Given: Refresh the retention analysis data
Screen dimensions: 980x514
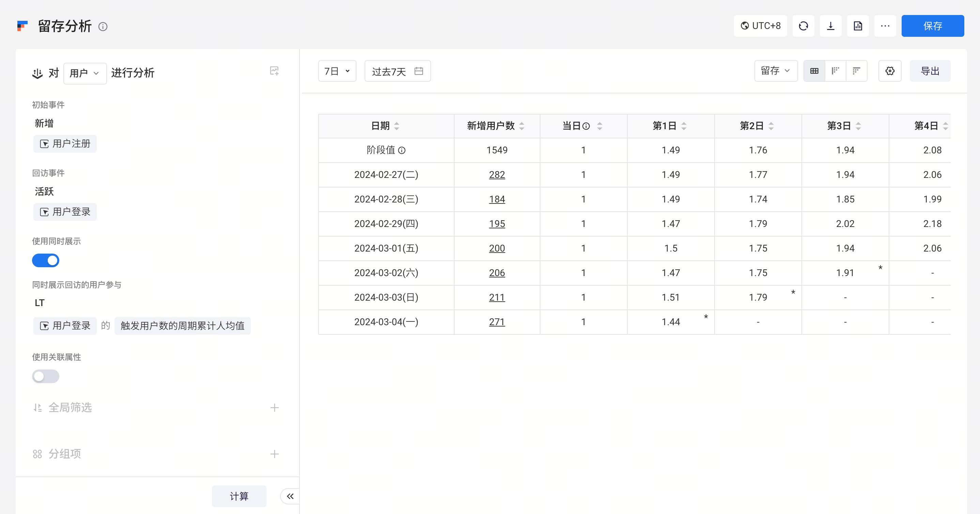Looking at the screenshot, I should tap(803, 26).
